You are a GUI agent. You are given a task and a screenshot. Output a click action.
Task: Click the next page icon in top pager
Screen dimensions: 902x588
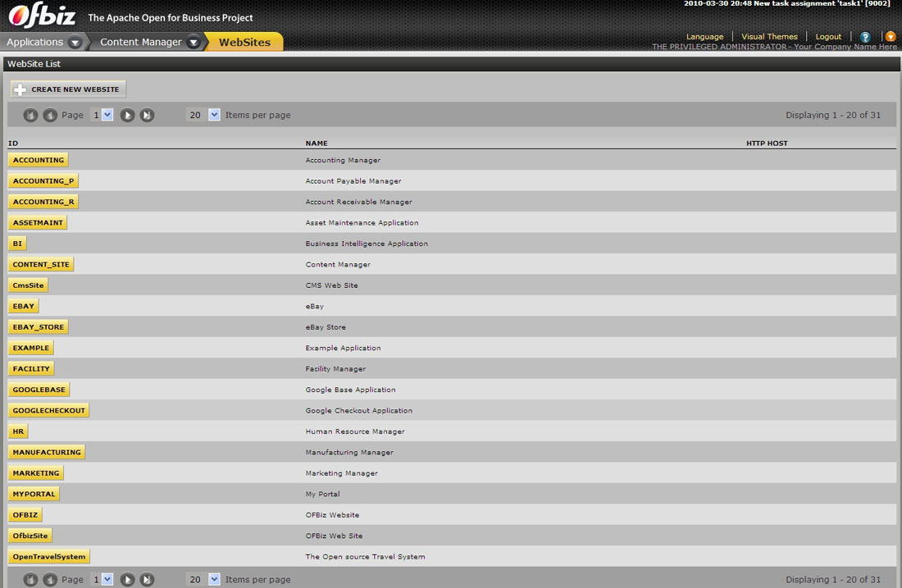click(x=127, y=115)
